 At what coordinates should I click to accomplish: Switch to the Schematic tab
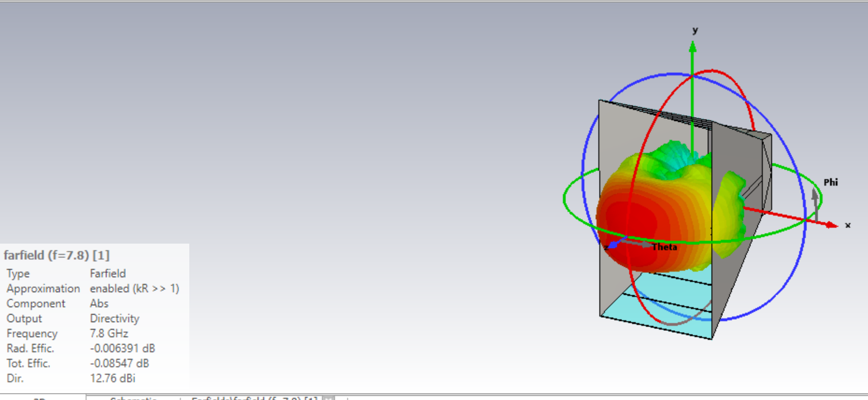pos(133,398)
